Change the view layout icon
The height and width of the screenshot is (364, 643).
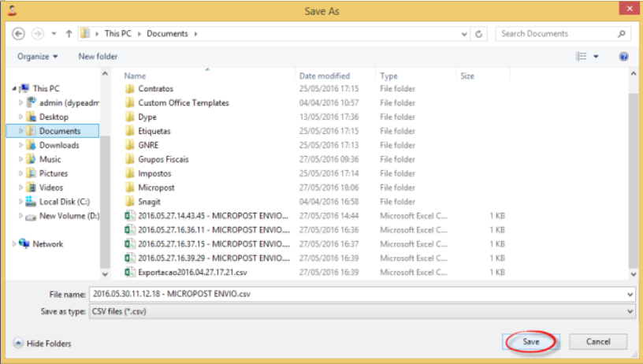coord(581,56)
